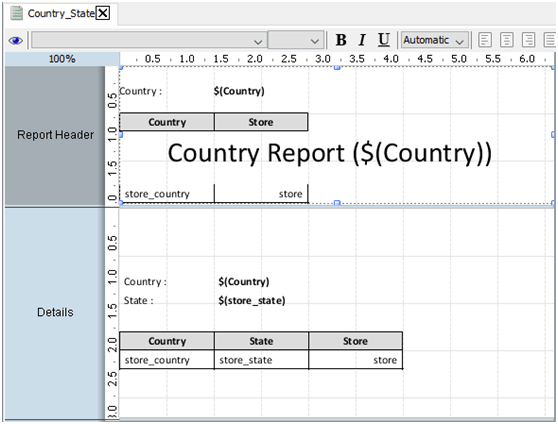Select the $(store_state) field in Details
Screen dimensions: 558x424
[x=252, y=301]
